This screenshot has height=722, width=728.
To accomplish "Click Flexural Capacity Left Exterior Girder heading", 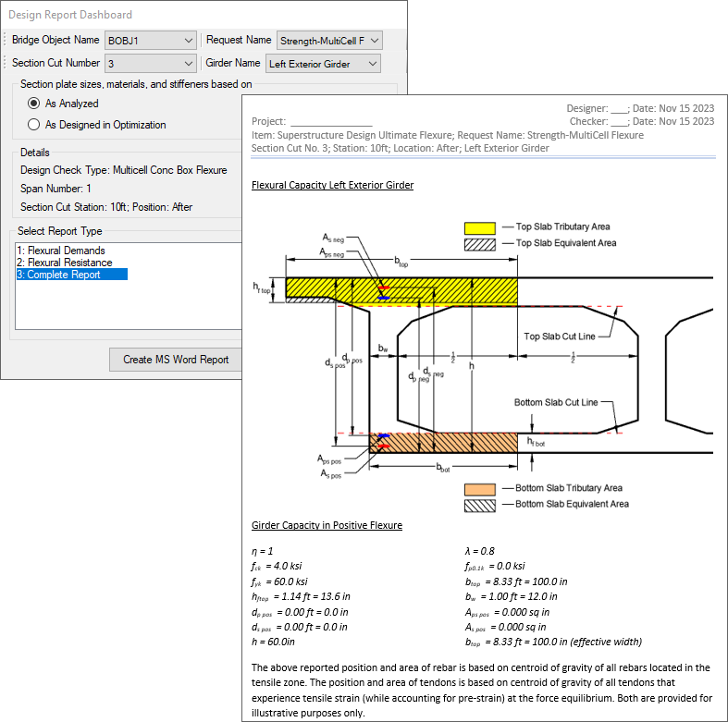I will (332, 185).
